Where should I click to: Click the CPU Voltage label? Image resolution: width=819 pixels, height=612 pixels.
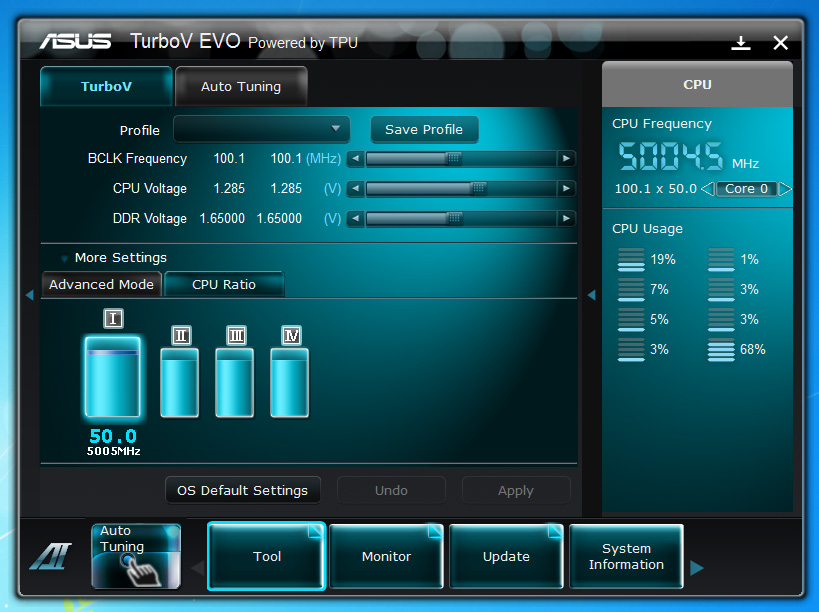tap(150, 189)
